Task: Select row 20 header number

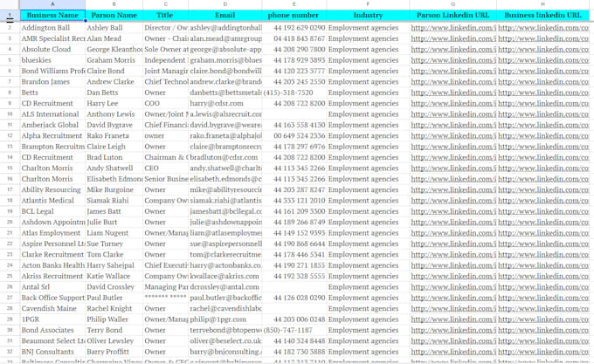Action: point(10,222)
